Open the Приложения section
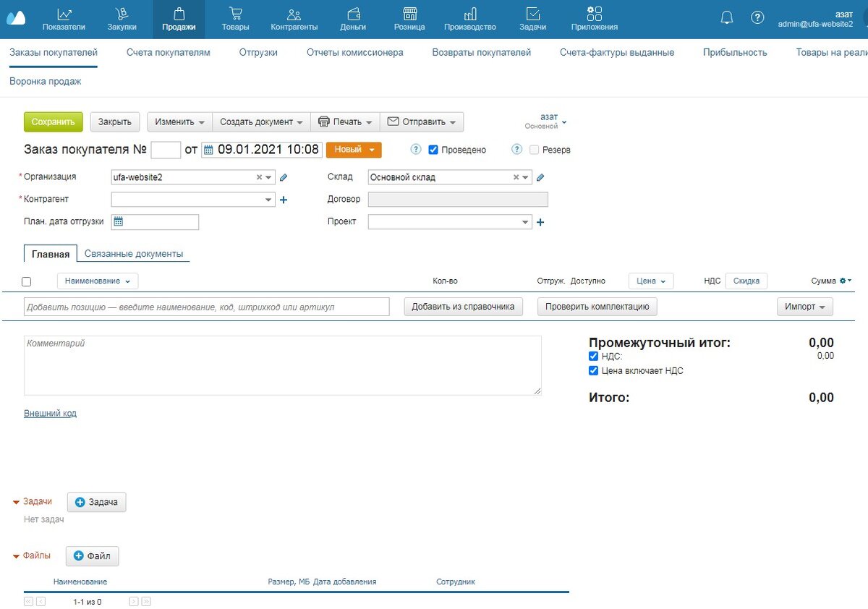Viewport: 868px width, 609px height. (x=594, y=20)
